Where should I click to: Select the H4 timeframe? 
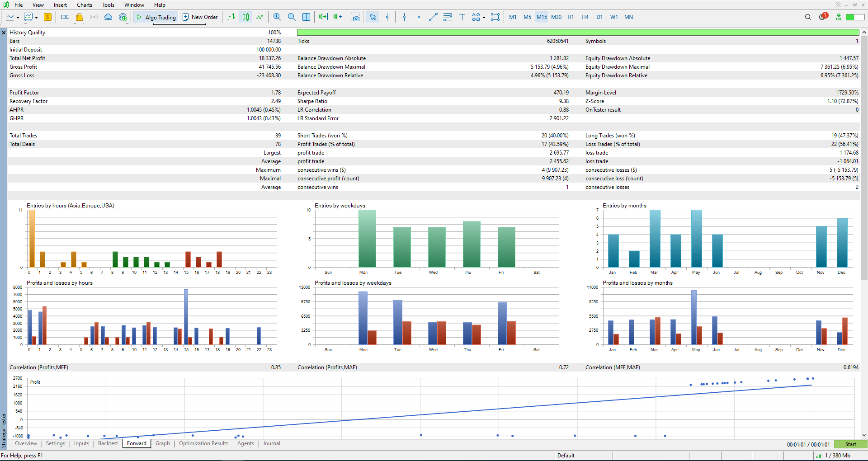coord(585,17)
